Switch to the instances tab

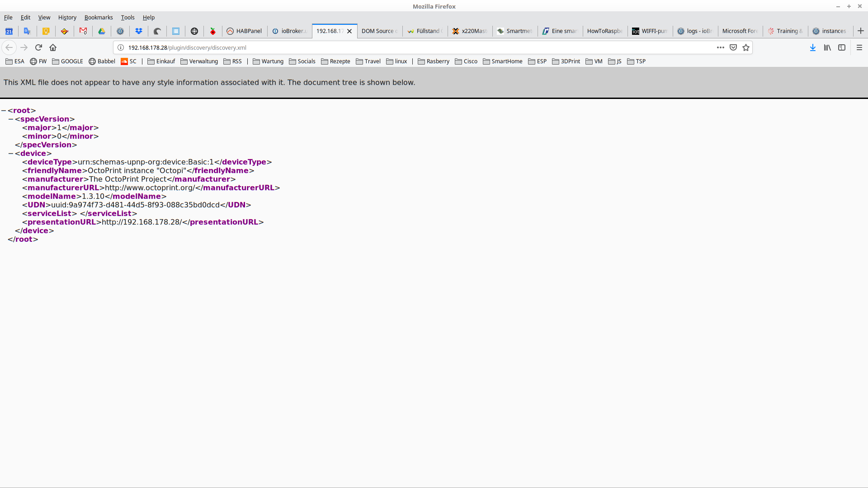point(830,31)
